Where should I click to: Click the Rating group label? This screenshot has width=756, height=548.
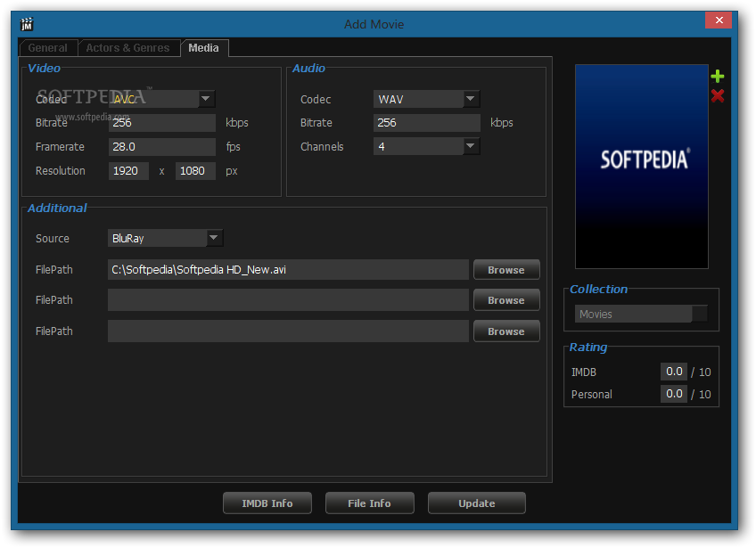point(588,347)
